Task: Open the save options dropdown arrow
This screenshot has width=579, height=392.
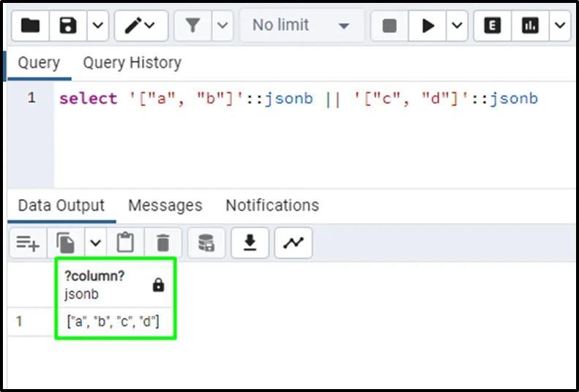Action: pos(97,26)
